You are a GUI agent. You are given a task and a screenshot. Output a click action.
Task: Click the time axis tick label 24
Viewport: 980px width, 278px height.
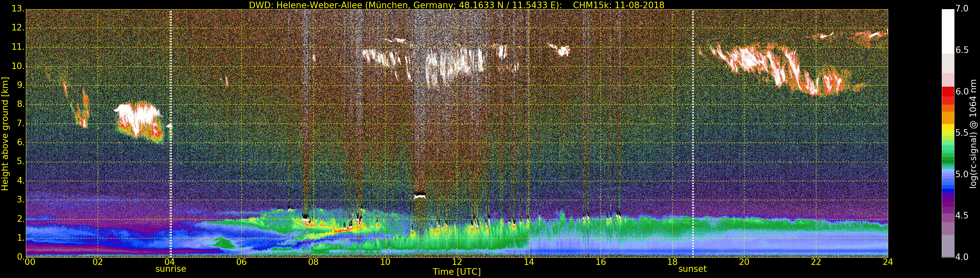(x=888, y=262)
